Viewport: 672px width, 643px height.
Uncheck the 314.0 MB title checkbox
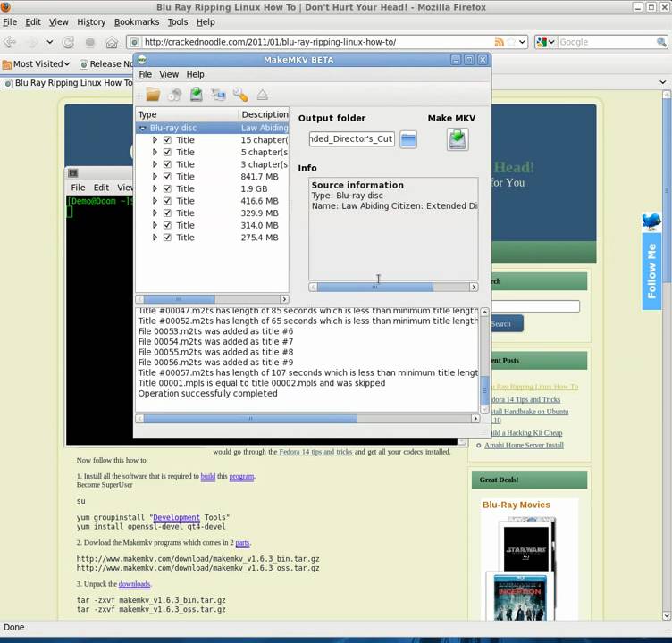tap(168, 225)
